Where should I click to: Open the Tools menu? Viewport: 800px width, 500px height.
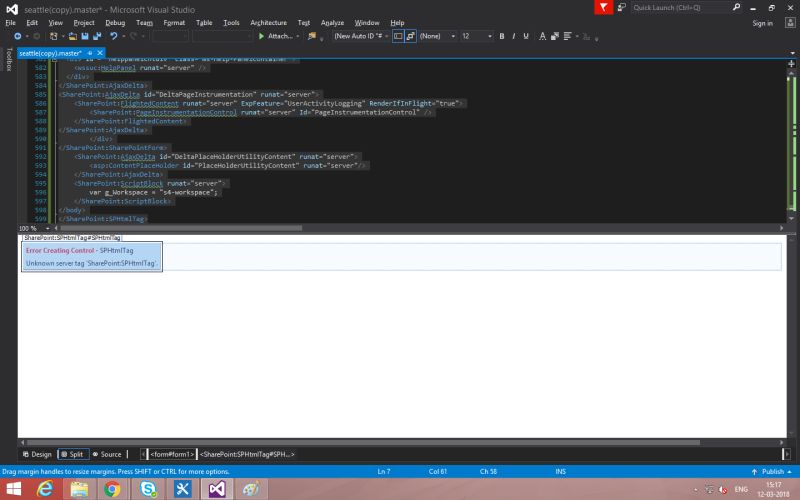(x=231, y=22)
